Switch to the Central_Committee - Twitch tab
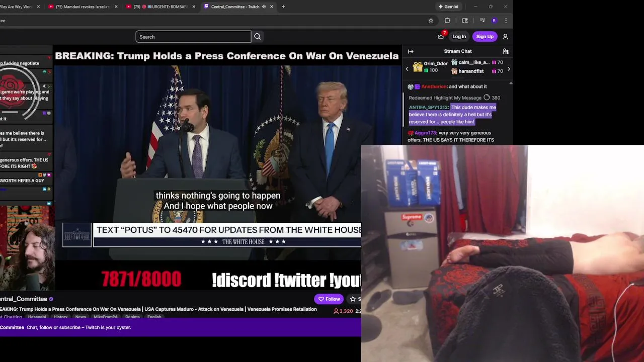This screenshot has height=362, width=644. pyautogui.click(x=238, y=7)
